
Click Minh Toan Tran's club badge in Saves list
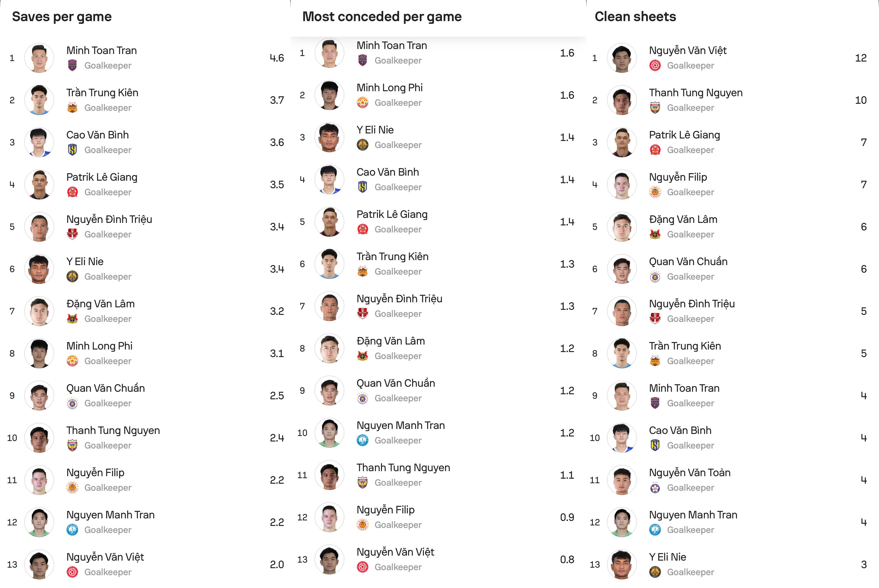[x=72, y=65]
